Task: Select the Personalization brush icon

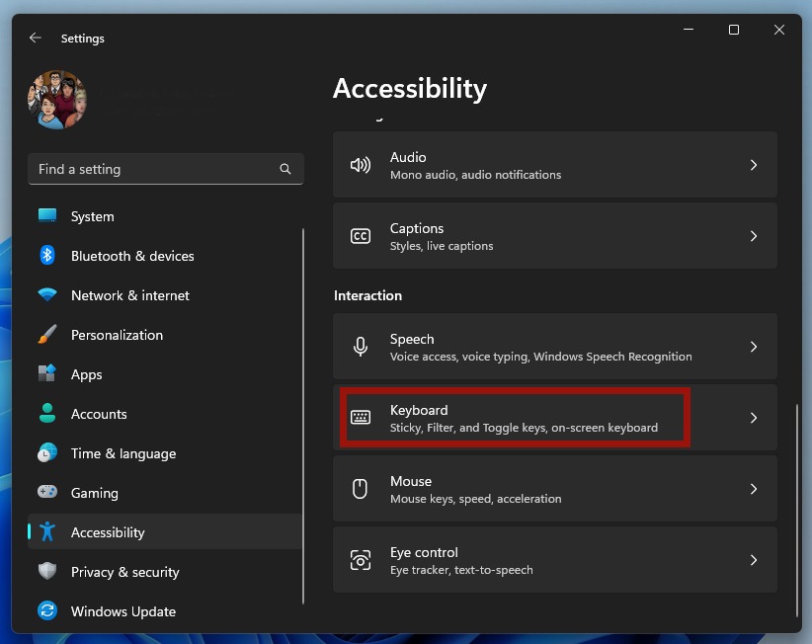Action: 53,335
